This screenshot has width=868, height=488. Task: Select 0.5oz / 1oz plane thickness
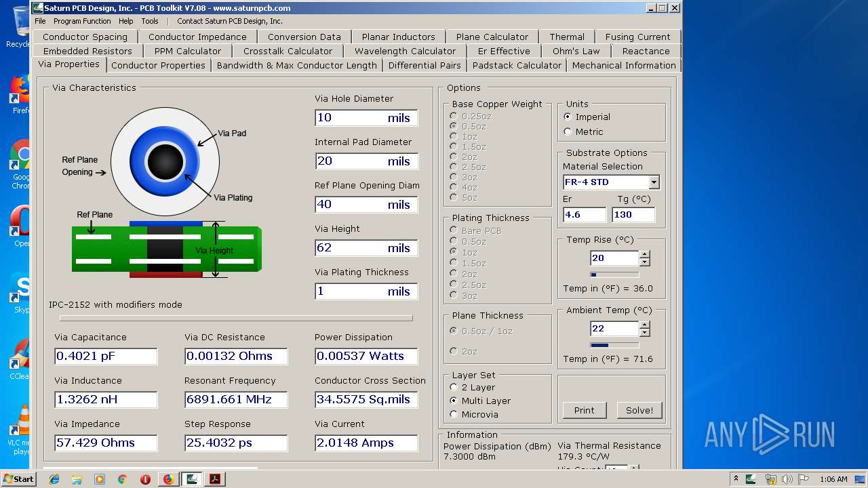coord(481,331)
